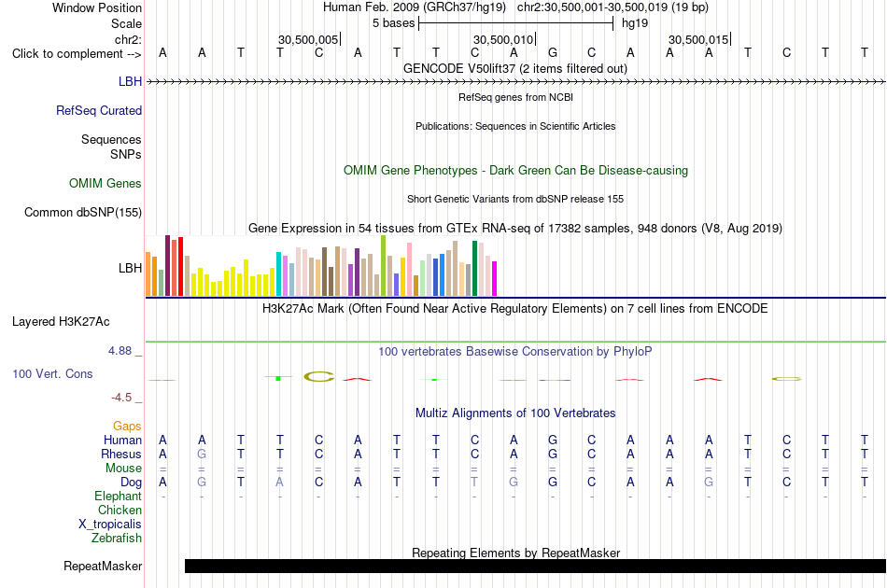Click the 100 Vert. Cons track label

tap(52, 373)
